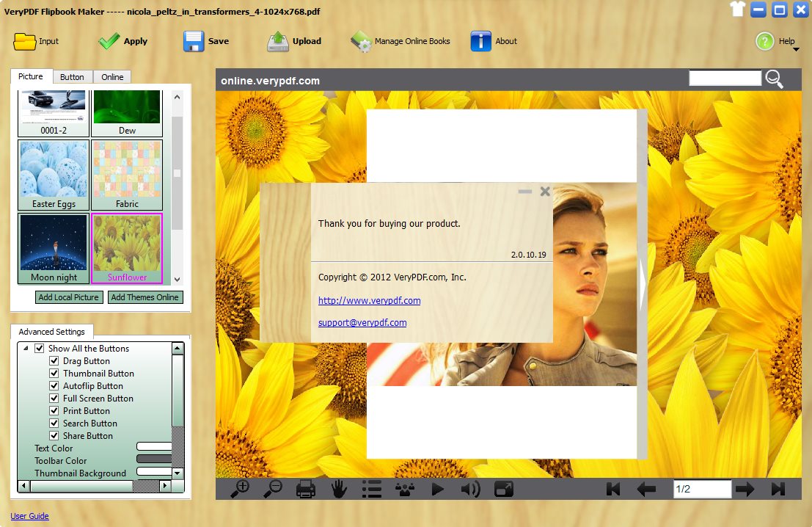Pick the Text Color swatch
This screenshot has height=527, width=812.
[x=154, y=446]
